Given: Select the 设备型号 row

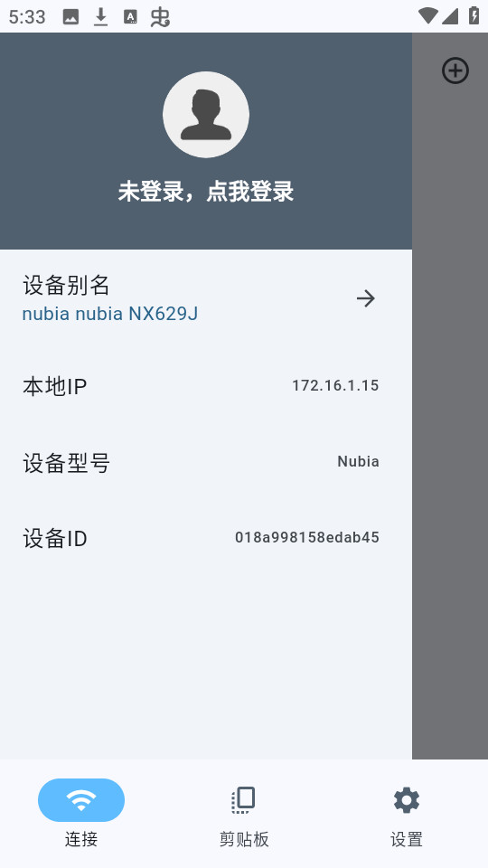Looking at the screenshot, I should (206, 462).
